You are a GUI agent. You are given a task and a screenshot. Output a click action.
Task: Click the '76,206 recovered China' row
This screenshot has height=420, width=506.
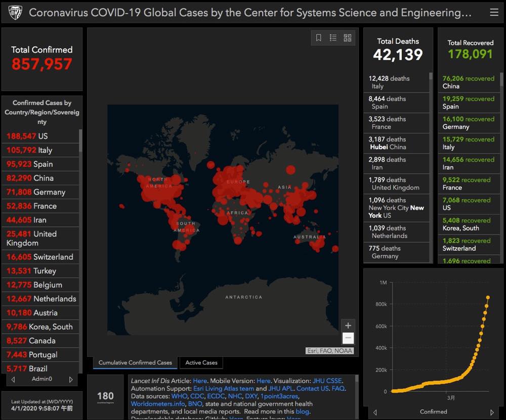pyautogui.click(x=469, y=82)
